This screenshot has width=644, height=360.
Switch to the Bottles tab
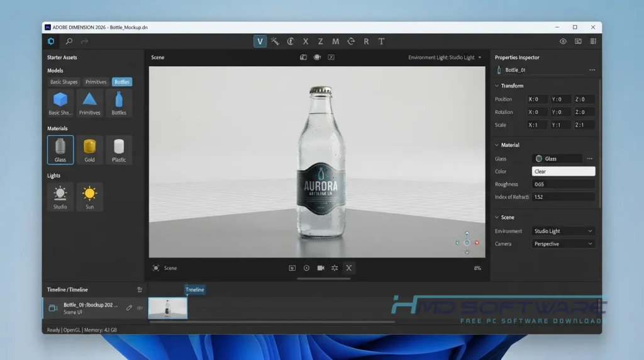(x=122, y=82)
